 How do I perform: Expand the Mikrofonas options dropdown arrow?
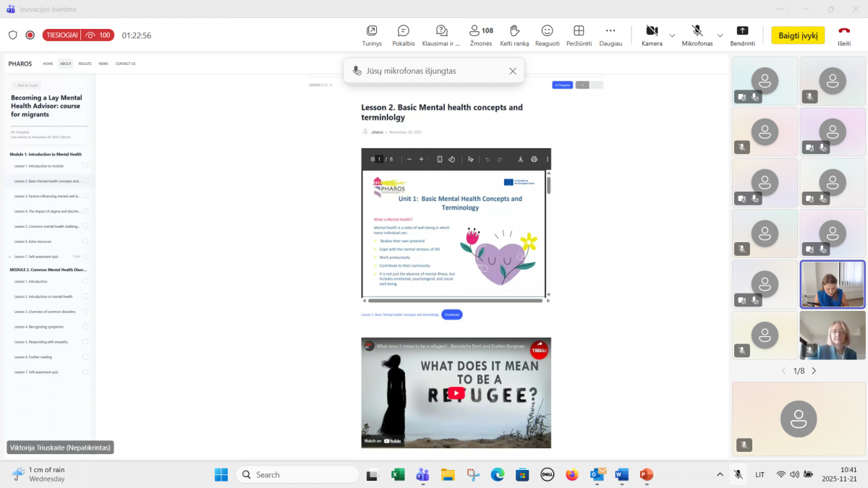click(720, 35)
